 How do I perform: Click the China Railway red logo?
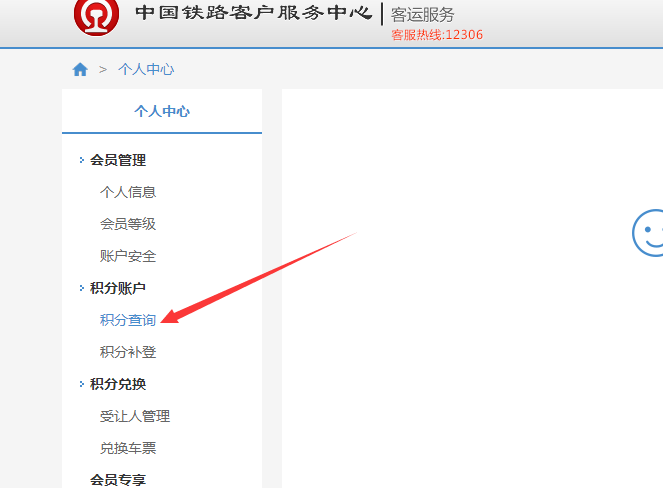click(96, 17)
